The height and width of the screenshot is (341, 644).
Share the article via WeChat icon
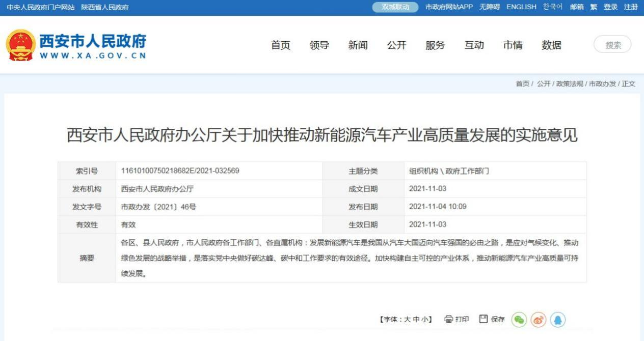point(519,319)
